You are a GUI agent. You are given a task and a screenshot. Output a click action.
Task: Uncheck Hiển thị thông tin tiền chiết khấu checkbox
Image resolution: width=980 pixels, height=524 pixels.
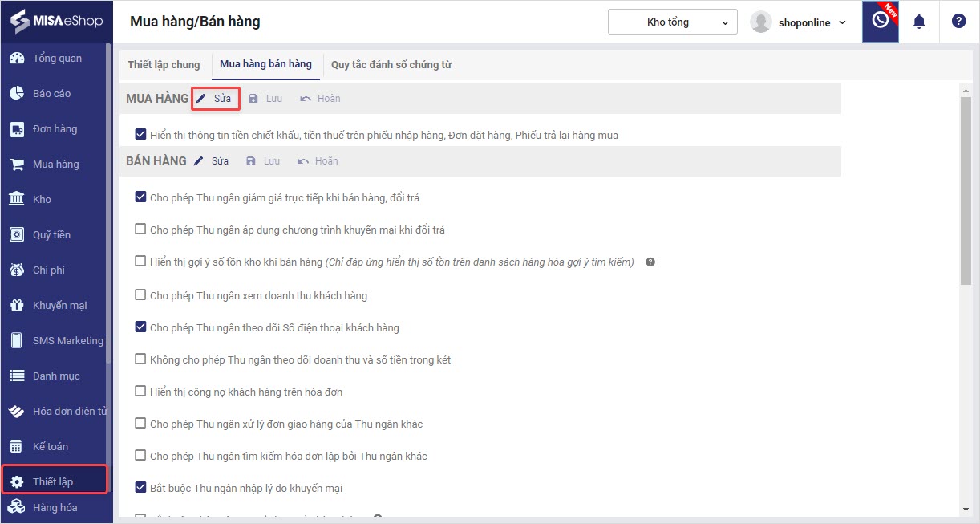(141, 135)
